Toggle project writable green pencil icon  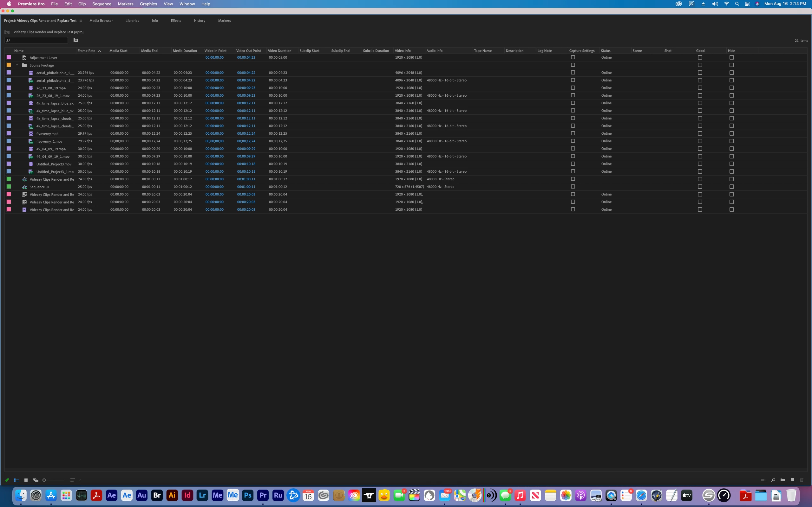(x=7, y=480)
